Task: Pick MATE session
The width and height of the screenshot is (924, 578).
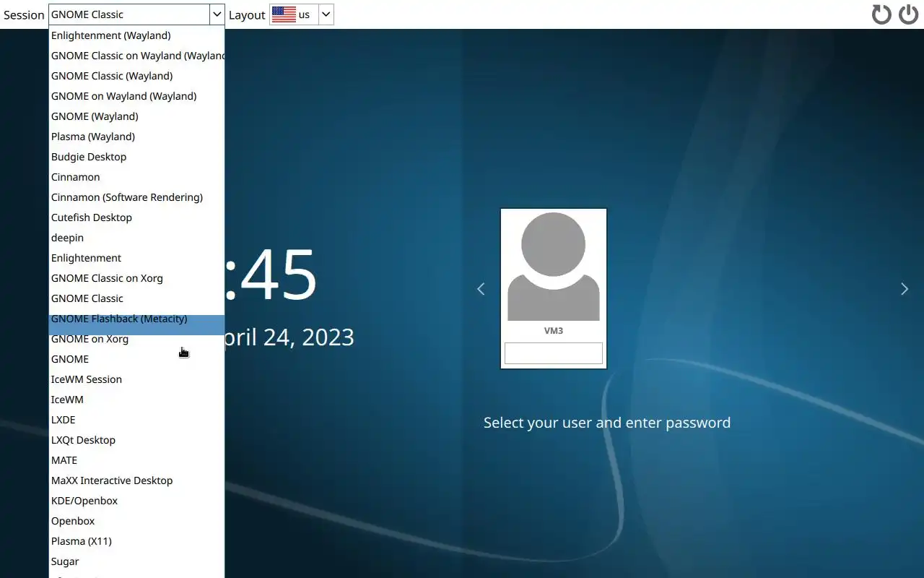Action: 136,460
